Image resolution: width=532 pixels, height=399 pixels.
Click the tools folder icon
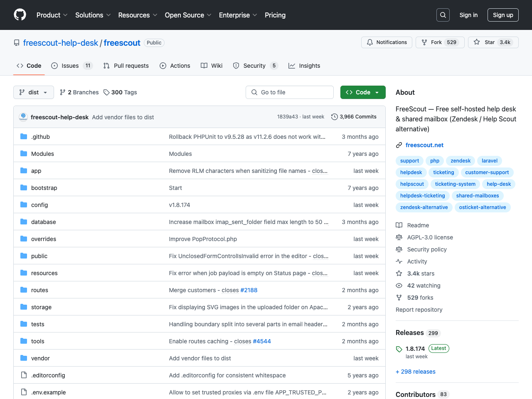tap(24, 341)
